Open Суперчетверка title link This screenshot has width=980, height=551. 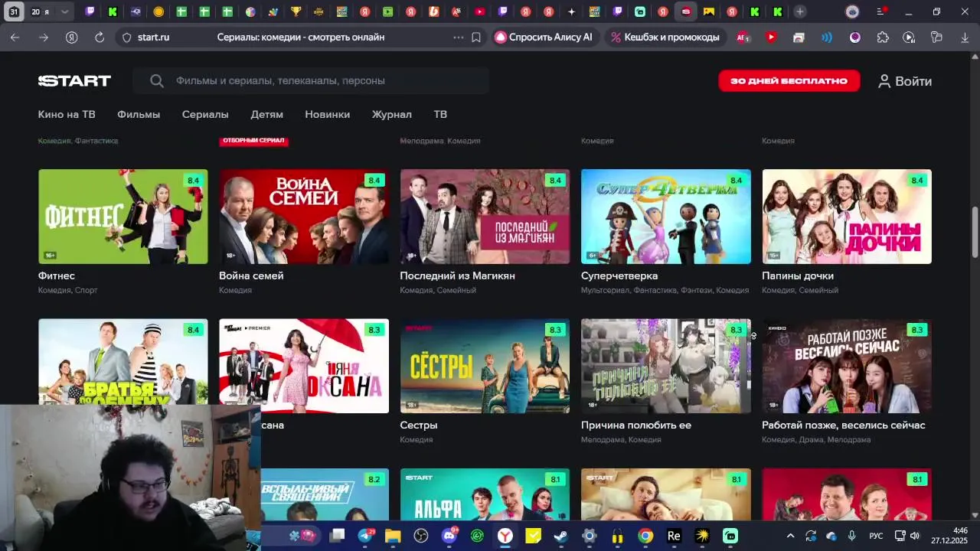(x=619, y=275)
